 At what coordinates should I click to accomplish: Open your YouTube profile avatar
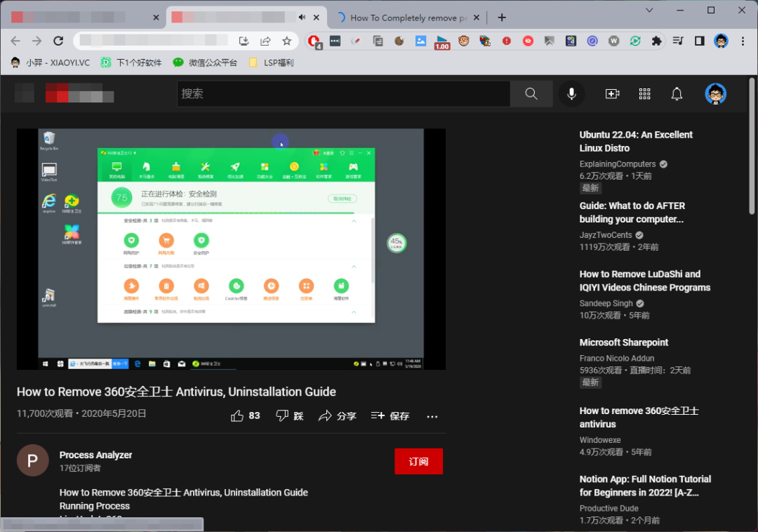(715, 93)
